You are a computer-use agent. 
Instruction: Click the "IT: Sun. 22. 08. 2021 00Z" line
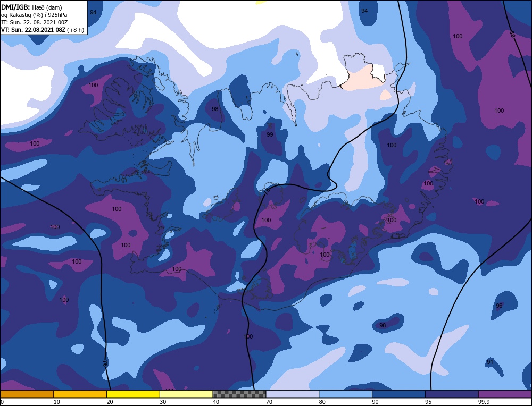34,22
